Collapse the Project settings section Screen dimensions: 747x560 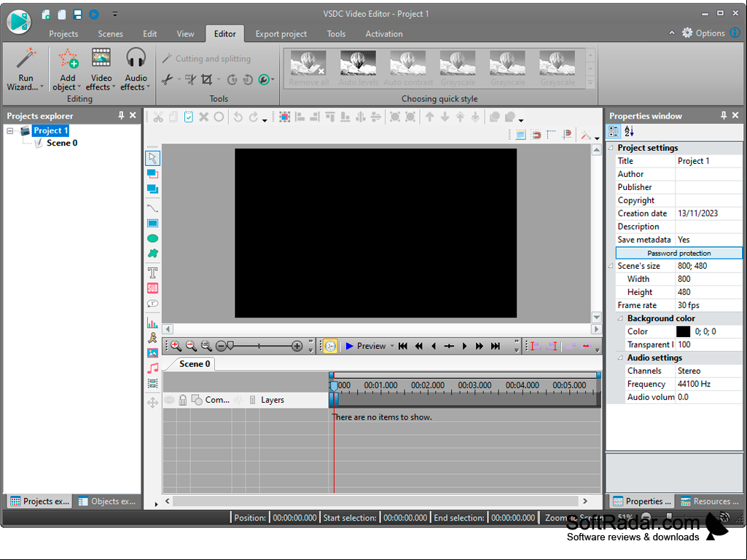[611, 148]
